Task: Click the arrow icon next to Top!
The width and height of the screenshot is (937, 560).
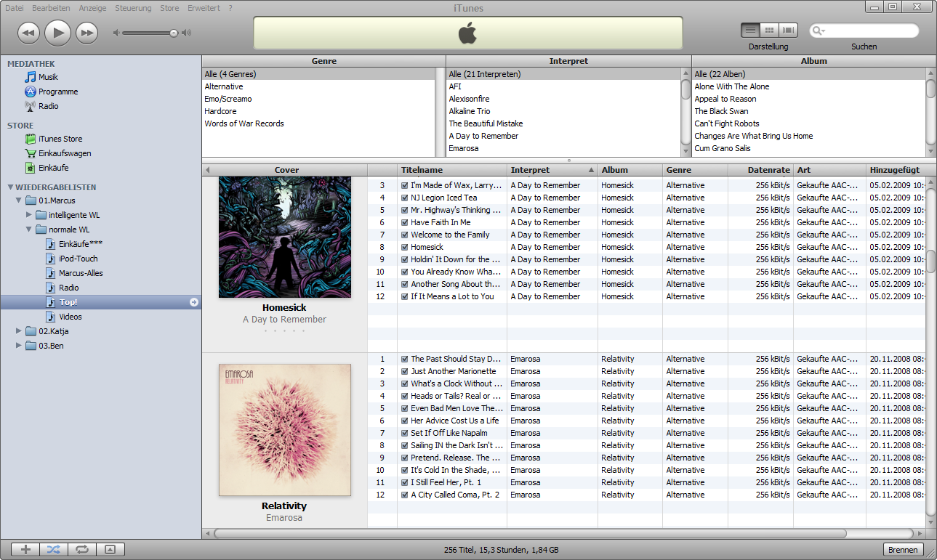Action: [194, 302]
